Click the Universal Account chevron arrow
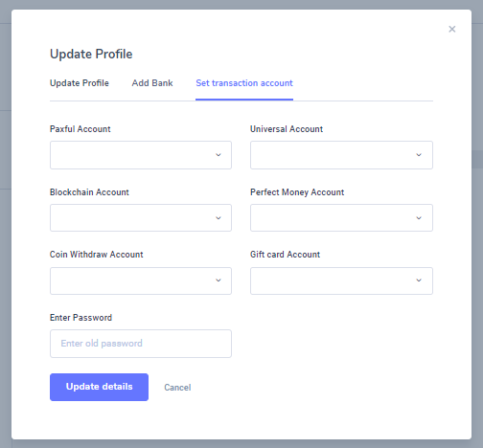Viewport: 483px width, 448px height. click(419, 155)
